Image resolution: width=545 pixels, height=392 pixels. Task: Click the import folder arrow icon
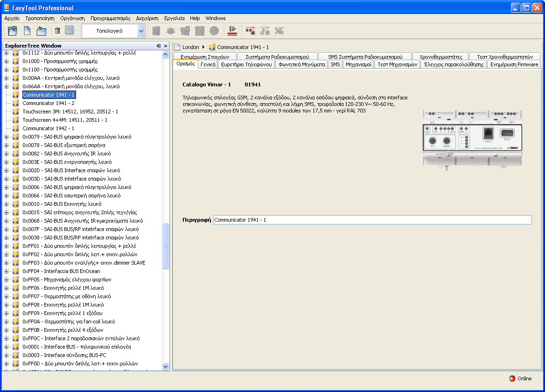[42, 31]
